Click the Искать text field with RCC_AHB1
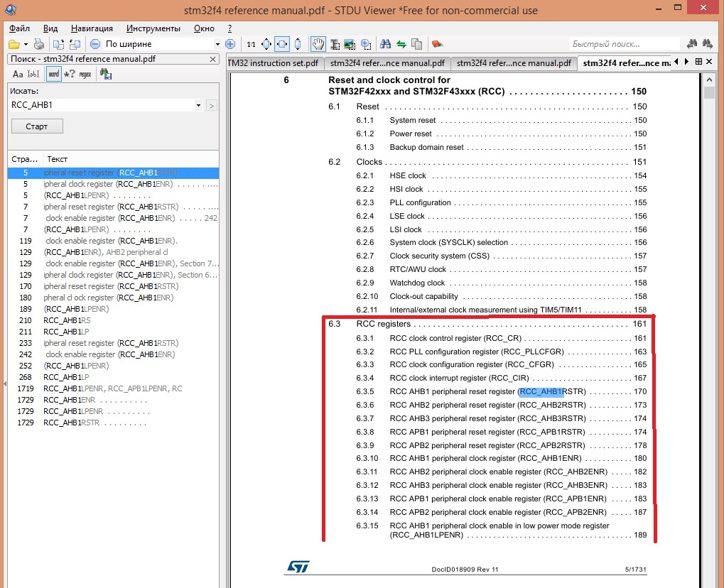724x588 pixels. pyautogui.click(x=102, y=105)
